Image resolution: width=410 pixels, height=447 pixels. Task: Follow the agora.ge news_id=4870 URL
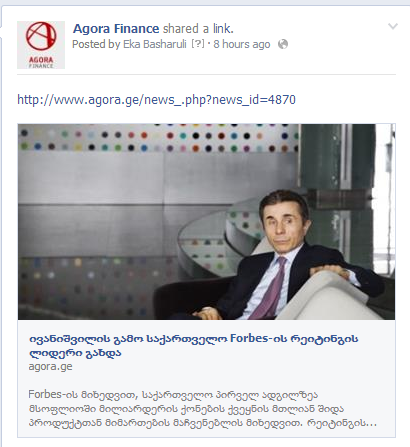coord(156,100)
